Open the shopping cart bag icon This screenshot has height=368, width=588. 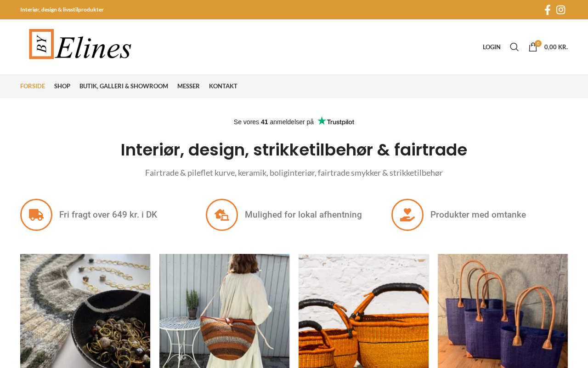(x=533, y=47)
